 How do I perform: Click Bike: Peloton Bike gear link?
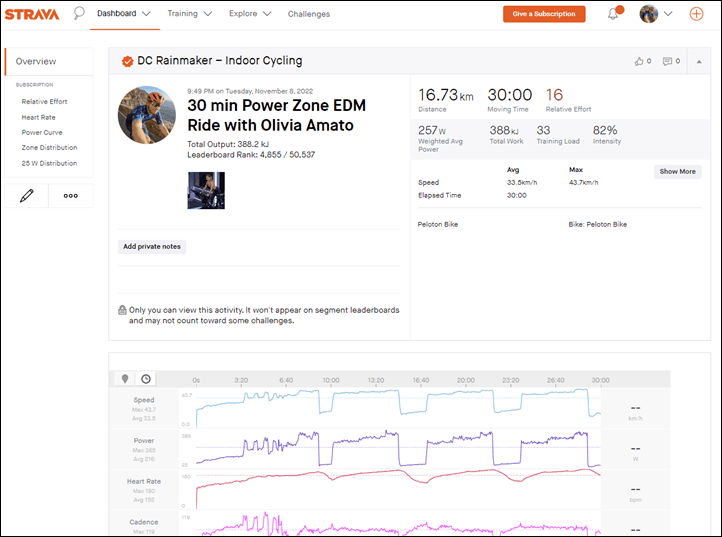[x=597, y=224]
